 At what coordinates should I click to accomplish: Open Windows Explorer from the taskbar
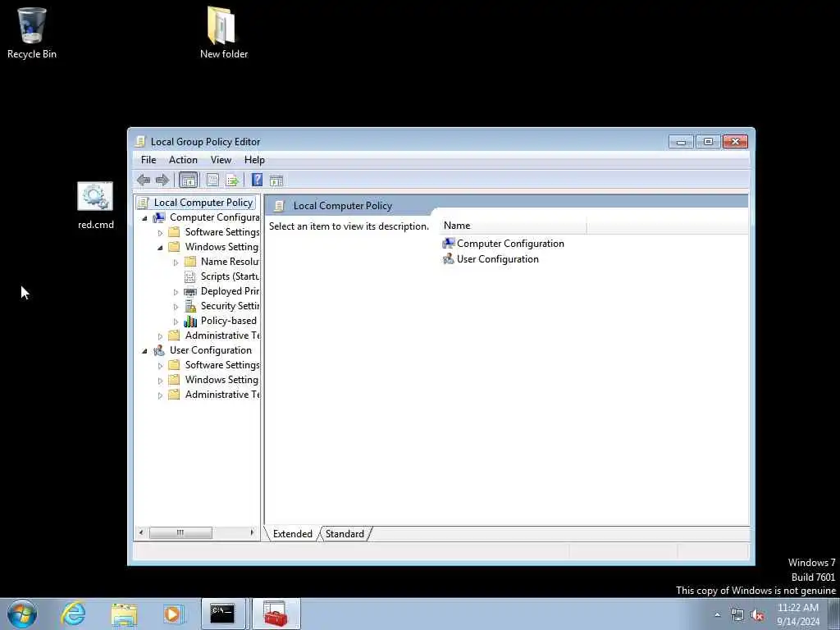(x=125, y=614)
